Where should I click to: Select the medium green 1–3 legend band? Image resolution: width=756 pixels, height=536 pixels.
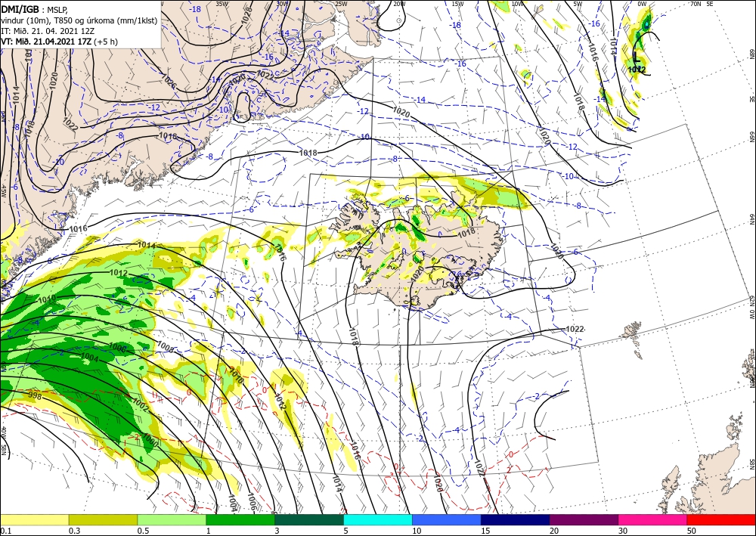click(x=240, y=519)
